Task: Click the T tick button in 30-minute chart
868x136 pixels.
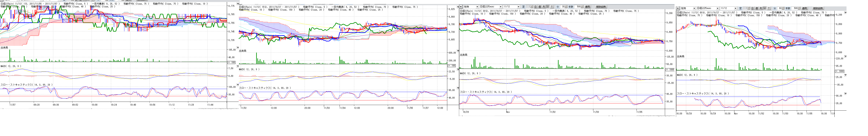Action: pyautogui.click(x=552, y=7)
